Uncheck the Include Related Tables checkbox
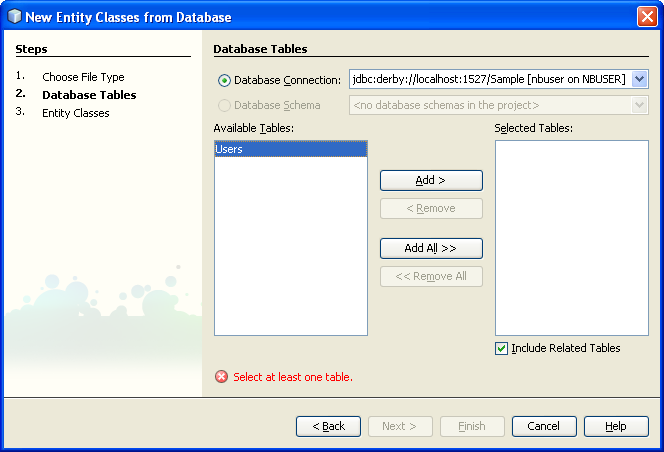The width and height of the screenshot is (664, 452). coord(501,348)
